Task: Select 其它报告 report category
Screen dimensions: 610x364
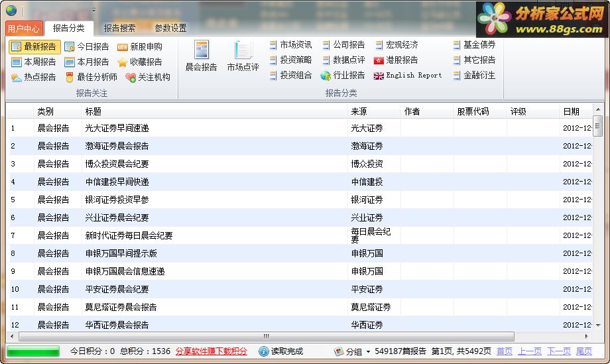Action: tap(474, 60)
